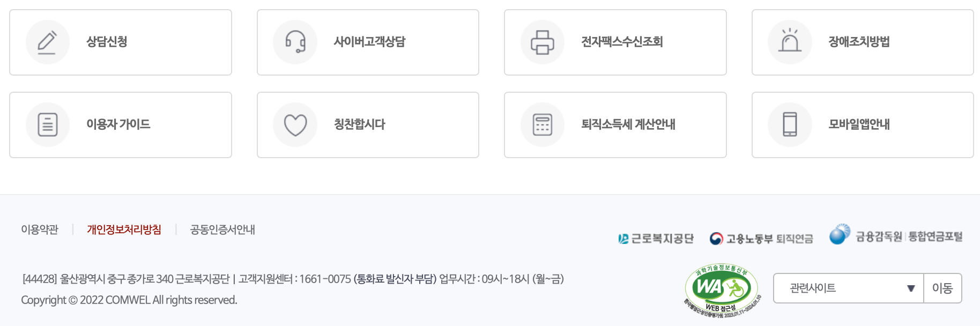Select the 상담신청 pencil icon
This screenshot has height=326, width=980.
tap(47, 42)
